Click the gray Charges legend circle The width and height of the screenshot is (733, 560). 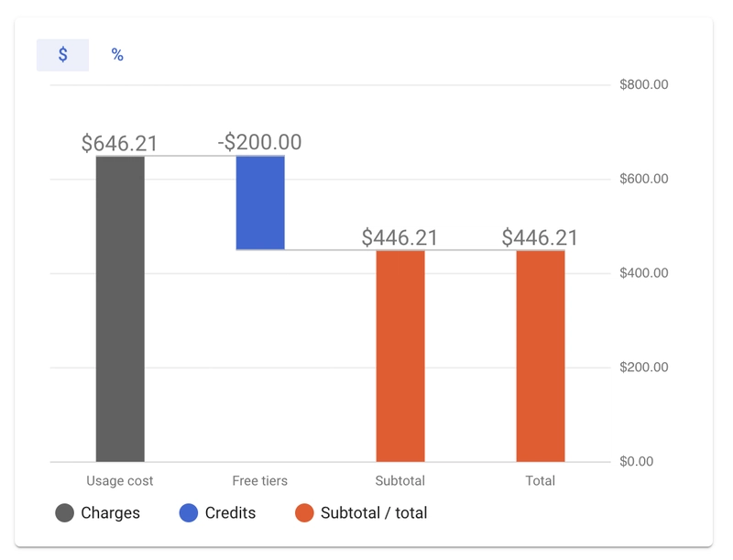tap(65, 513)
